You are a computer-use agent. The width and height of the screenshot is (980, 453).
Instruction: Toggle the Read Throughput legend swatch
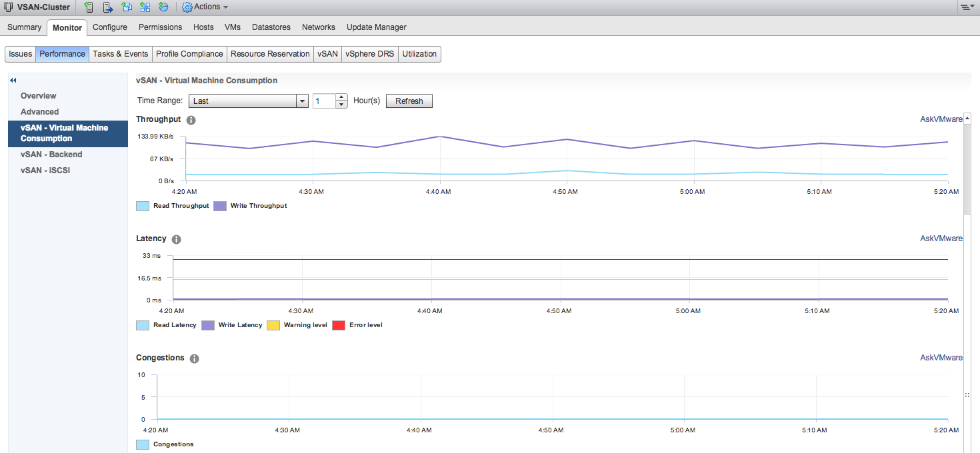click(x=142, y=206)
